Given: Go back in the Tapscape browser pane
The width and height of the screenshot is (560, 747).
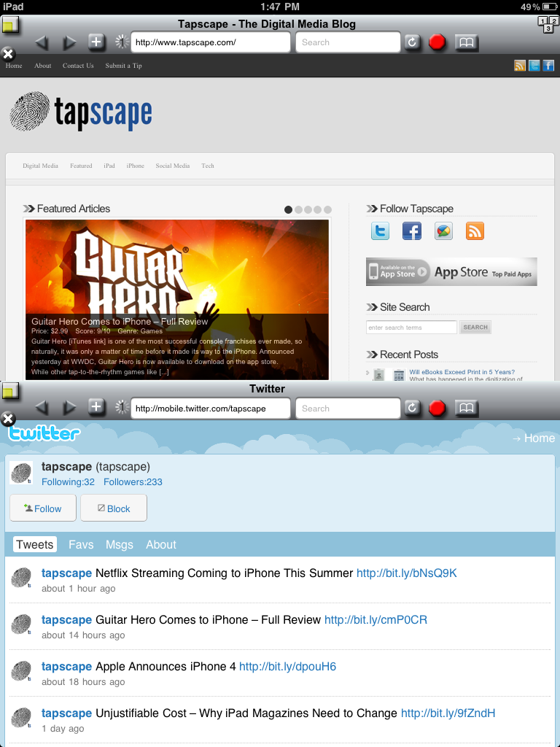Looking at the screenshot, I should [x=42, y=43].
